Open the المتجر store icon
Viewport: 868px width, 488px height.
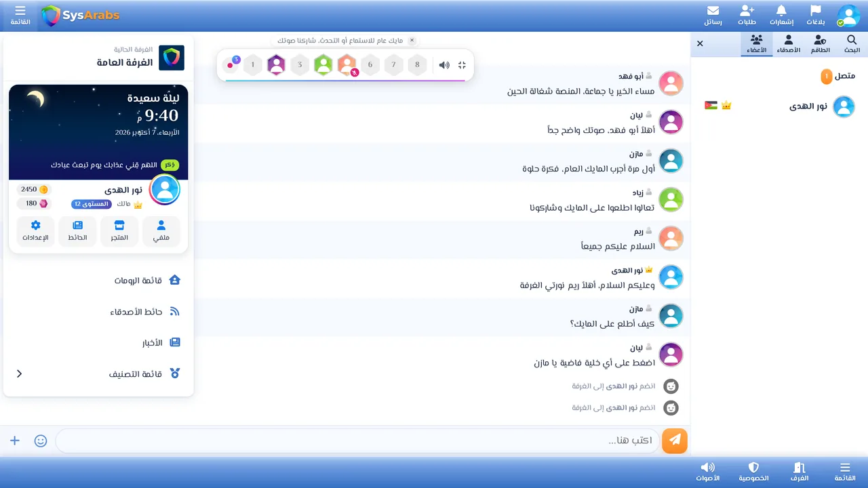click(119, 231)
